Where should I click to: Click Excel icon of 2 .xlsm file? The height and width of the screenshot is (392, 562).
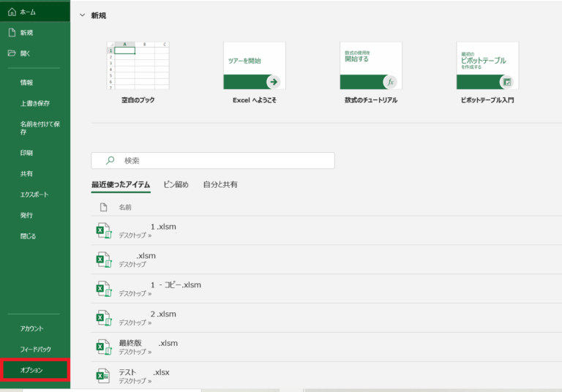click(x=103, y=318)
